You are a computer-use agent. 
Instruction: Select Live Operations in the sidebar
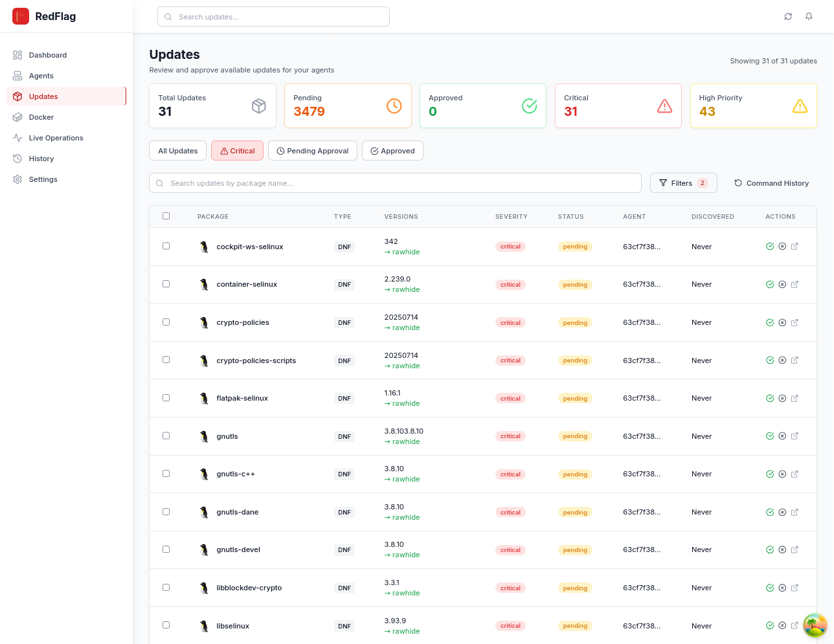click(x=56, y=138)
